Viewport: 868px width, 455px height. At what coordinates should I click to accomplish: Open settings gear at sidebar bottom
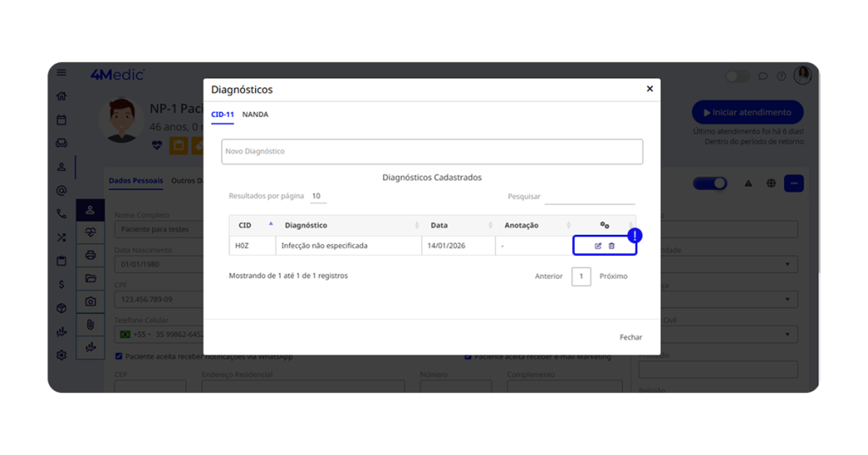[61, 355]
